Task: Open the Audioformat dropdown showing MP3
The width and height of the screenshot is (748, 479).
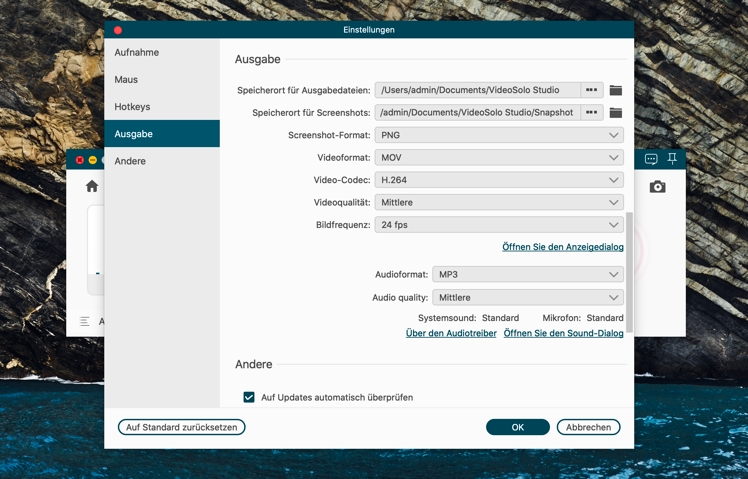Action: [527, 274]
